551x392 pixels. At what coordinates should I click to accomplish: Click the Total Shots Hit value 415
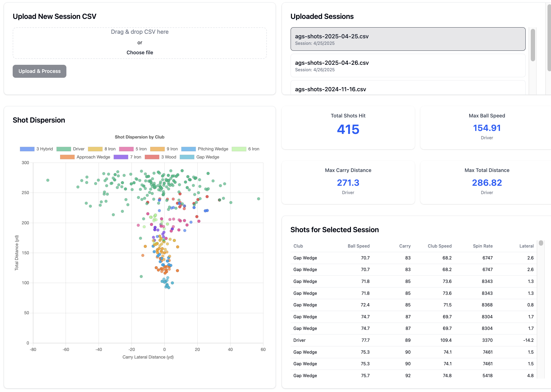(348, 129)
